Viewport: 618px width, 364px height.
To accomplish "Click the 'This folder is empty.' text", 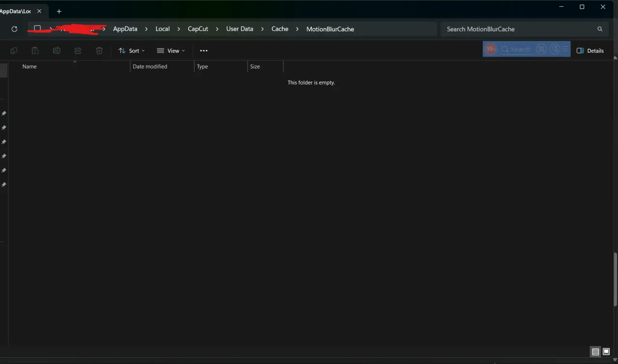I will pyautogui.click(x=311, y=83).
